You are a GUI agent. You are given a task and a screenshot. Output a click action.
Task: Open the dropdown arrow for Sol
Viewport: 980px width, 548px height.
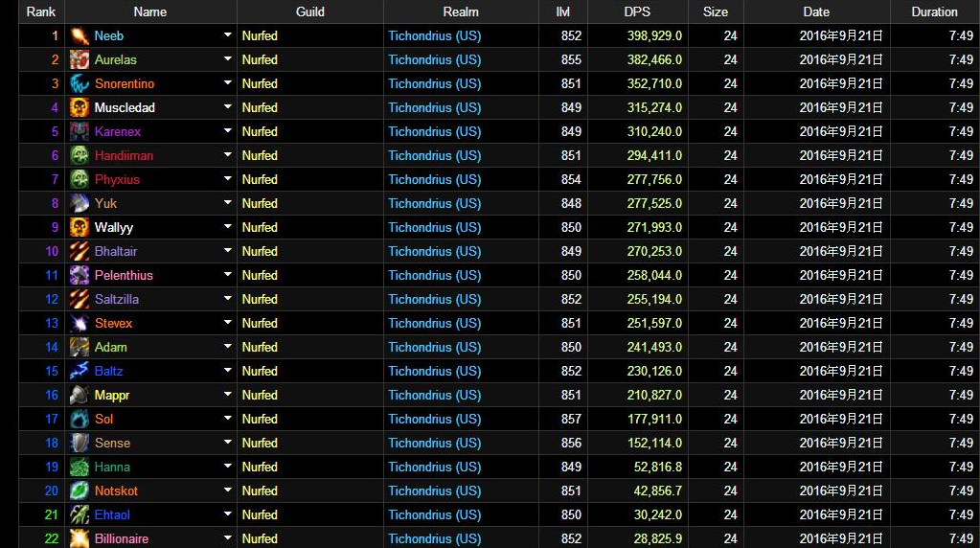pyautogui.click(x=227, y=418)
